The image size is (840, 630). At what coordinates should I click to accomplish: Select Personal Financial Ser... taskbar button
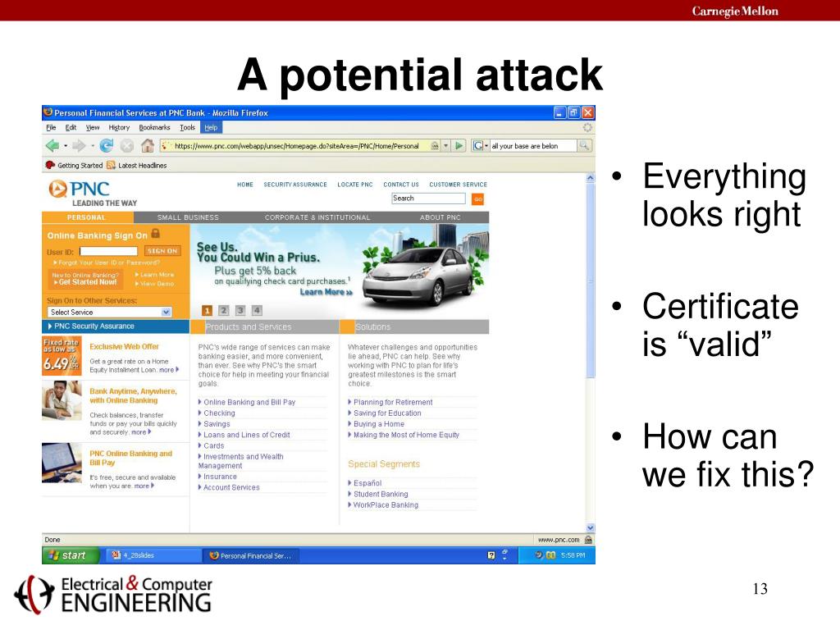[x=251, y=555]
